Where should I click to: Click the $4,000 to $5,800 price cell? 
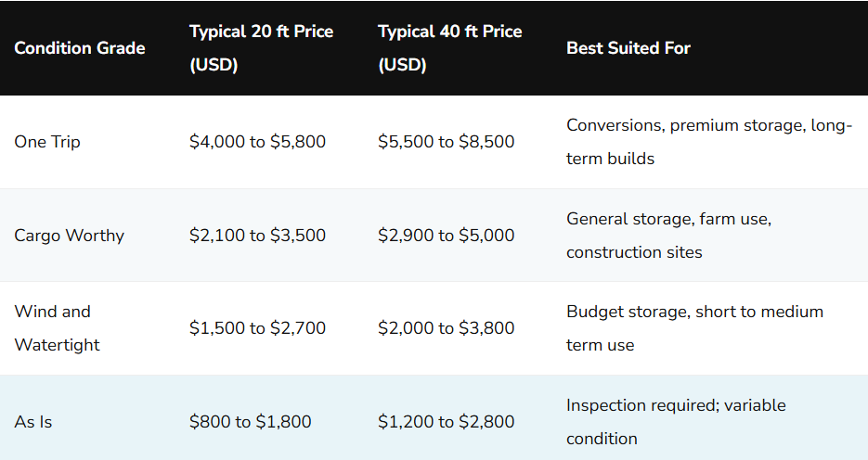click(x=257, y=142)
